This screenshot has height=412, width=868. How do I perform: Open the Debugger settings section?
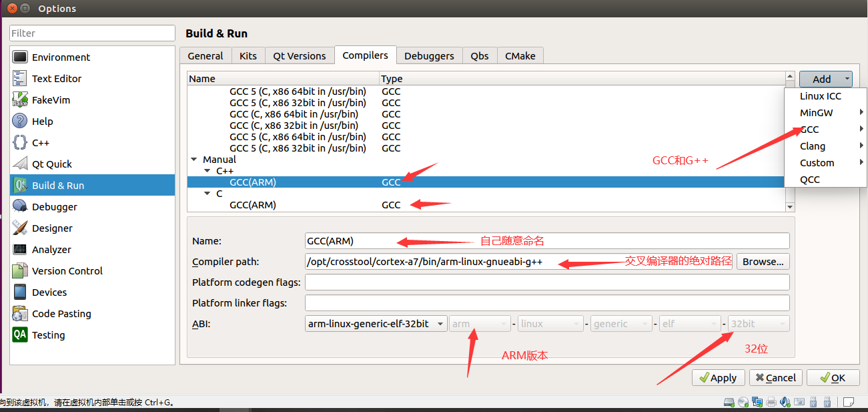pyautogui.click(x=52, y=206)
